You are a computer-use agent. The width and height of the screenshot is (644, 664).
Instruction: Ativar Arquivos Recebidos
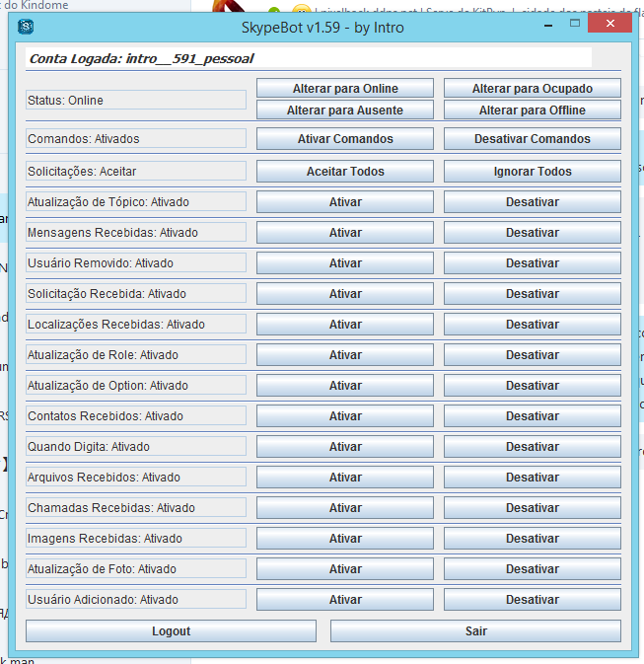(x=345, y=477)
